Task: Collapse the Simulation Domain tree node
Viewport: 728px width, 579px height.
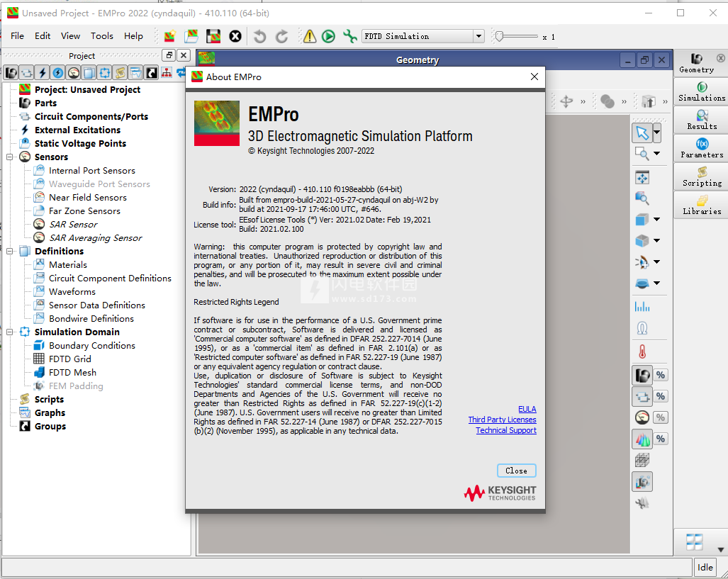Action: pyautogui.click(x=10, y=332)
